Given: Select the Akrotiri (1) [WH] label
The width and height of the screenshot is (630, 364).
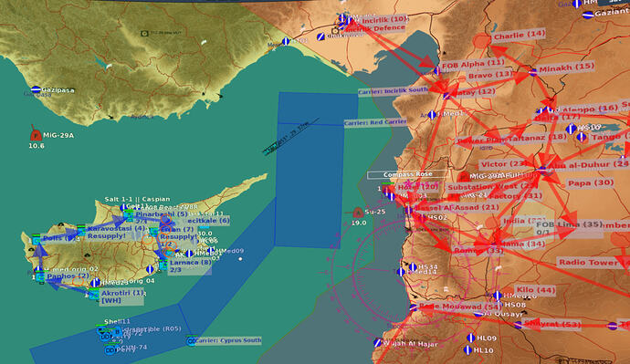Looking at the screenshot, I should pos(122,297).
